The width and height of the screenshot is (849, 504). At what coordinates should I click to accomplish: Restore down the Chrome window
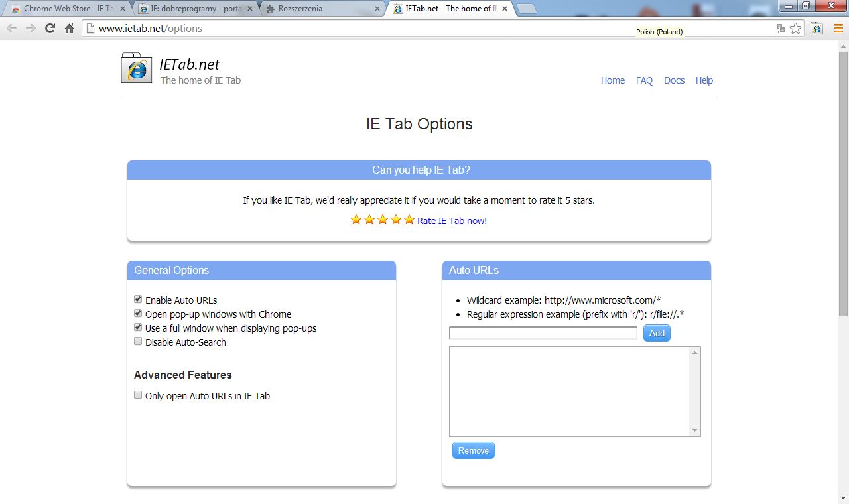(805, 6)
